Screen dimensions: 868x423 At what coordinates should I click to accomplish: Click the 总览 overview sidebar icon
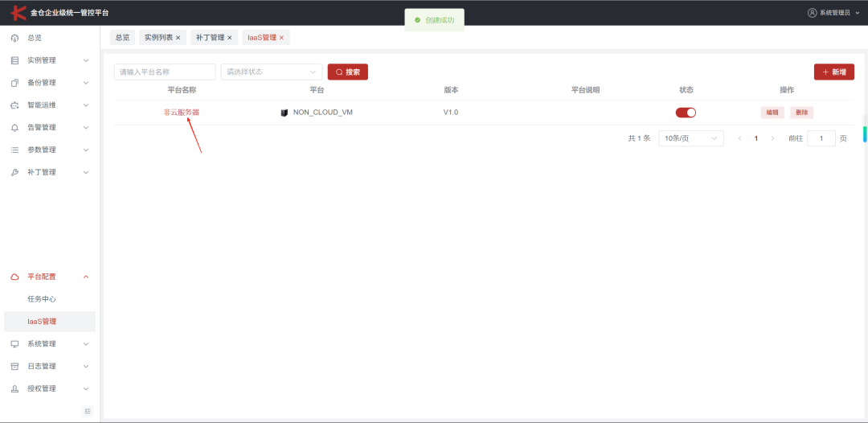point(15,38)
